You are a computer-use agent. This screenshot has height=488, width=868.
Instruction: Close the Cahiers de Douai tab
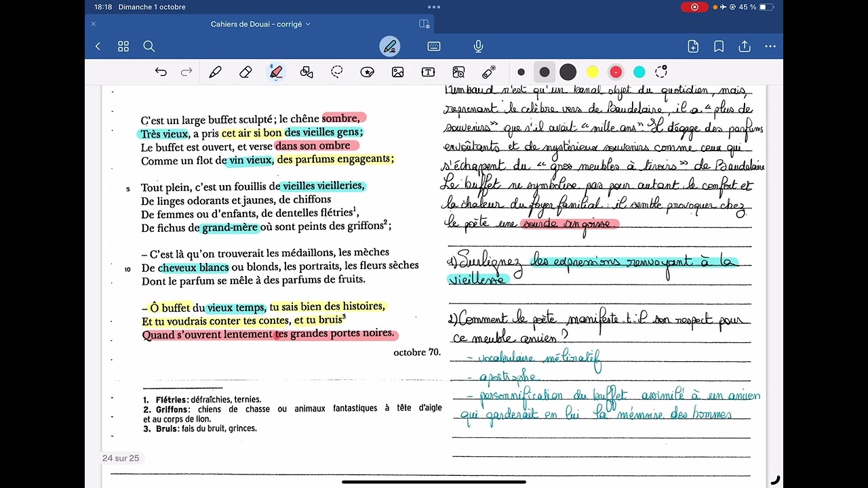point(94,24)
